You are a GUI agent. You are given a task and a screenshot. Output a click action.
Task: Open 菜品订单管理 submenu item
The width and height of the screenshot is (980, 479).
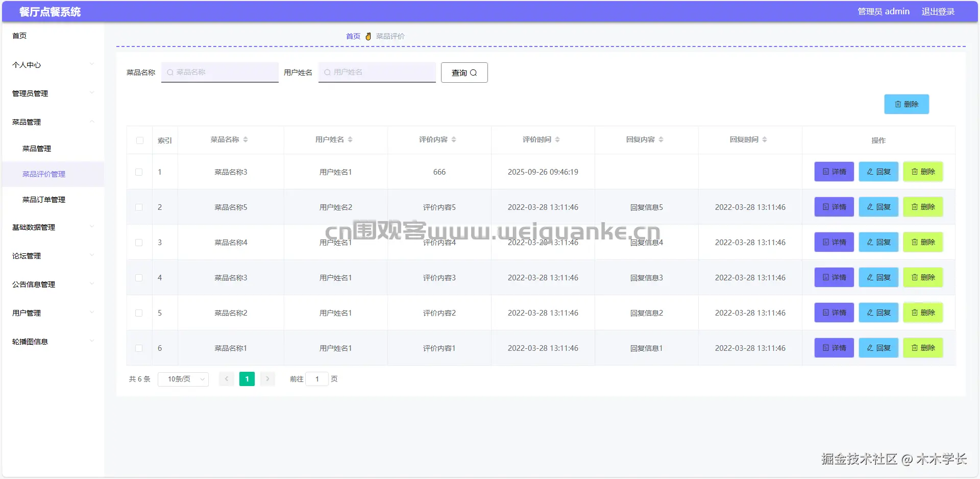coord(53,200)
